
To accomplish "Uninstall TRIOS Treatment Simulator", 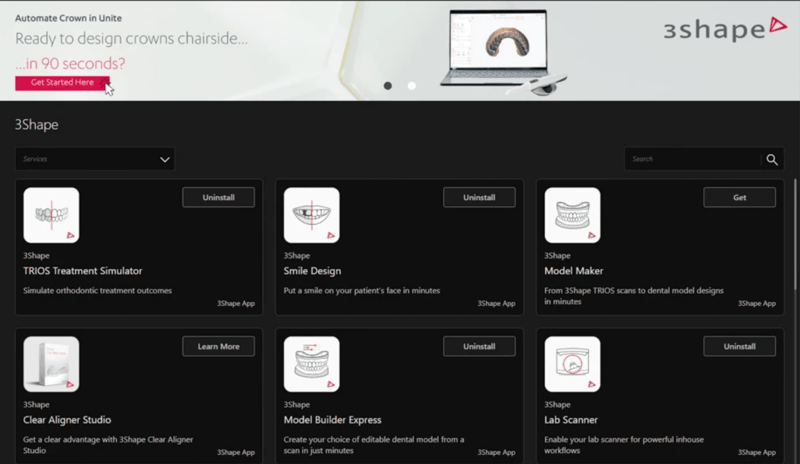I will click(218, 198).
